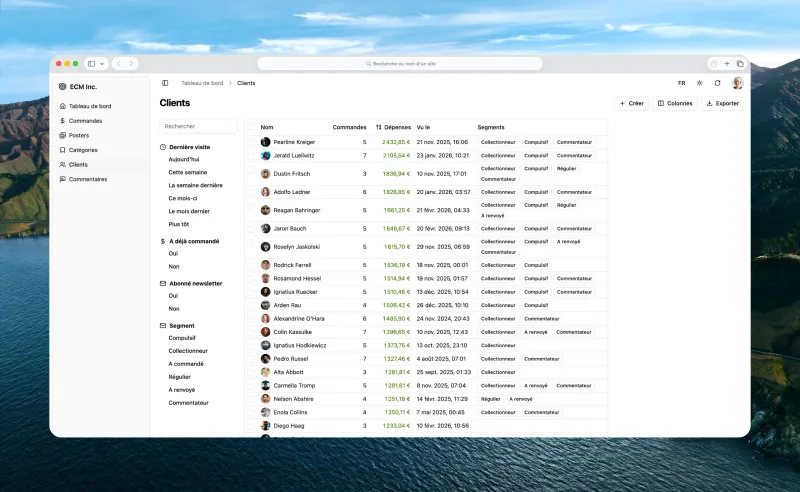Screen dimensions: 800x492
Task: Click Adolfo Ledner's avatar
Action: point(265,192)
